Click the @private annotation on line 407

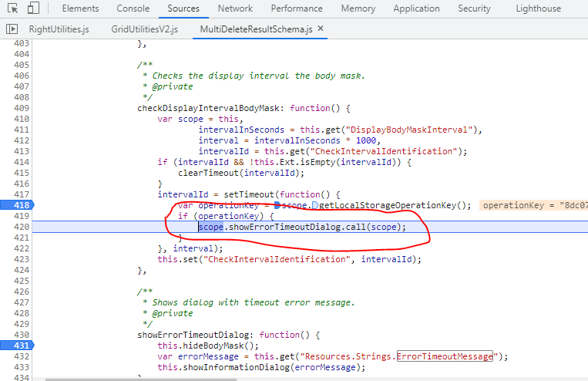tap(173, 86)
